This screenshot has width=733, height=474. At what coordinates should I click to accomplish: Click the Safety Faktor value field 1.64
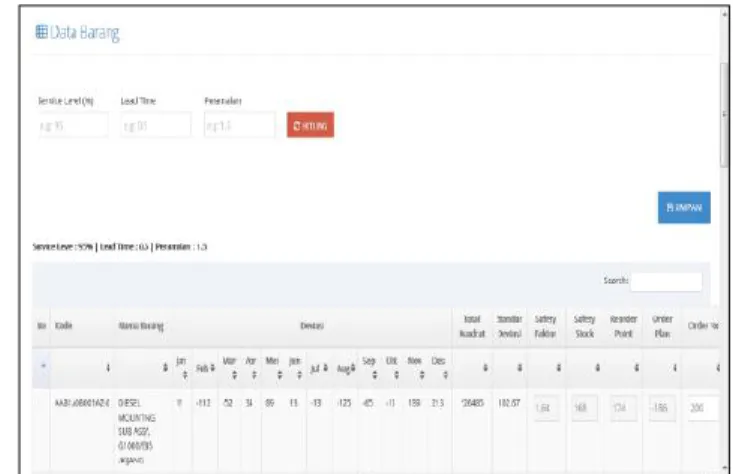[546, 408]
